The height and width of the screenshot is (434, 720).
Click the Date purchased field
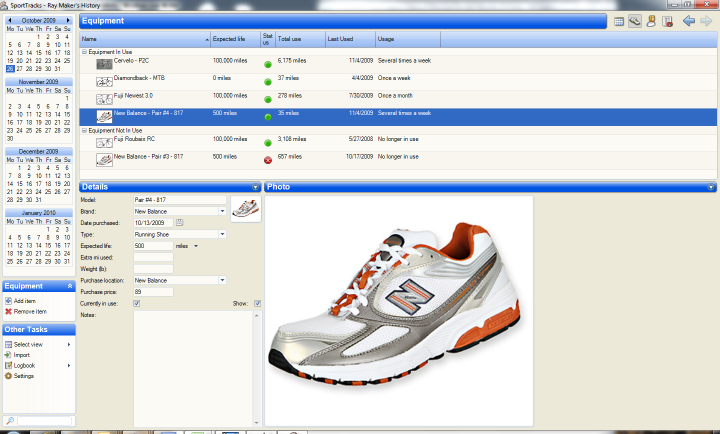pyautogui.click(x=153, y=223)
